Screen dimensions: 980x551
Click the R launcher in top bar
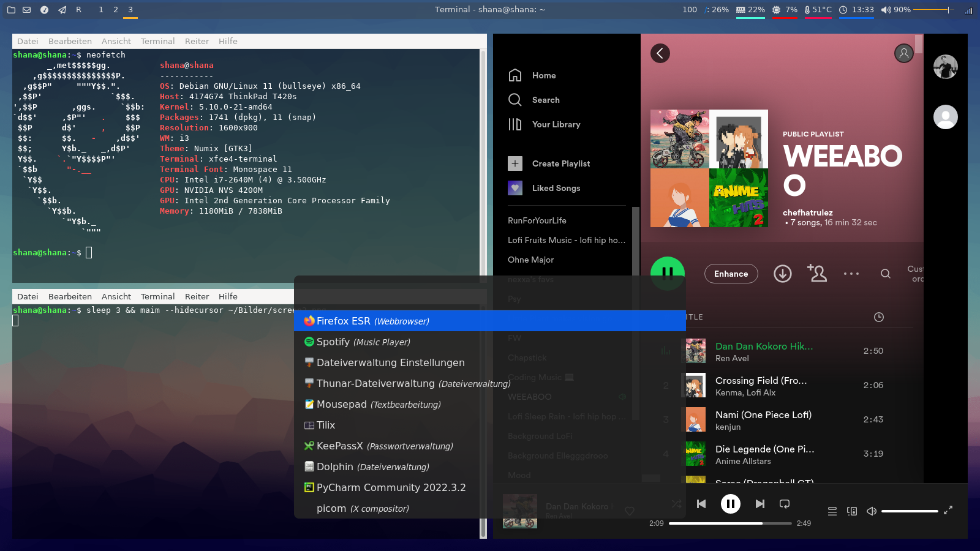coord(78,10)
